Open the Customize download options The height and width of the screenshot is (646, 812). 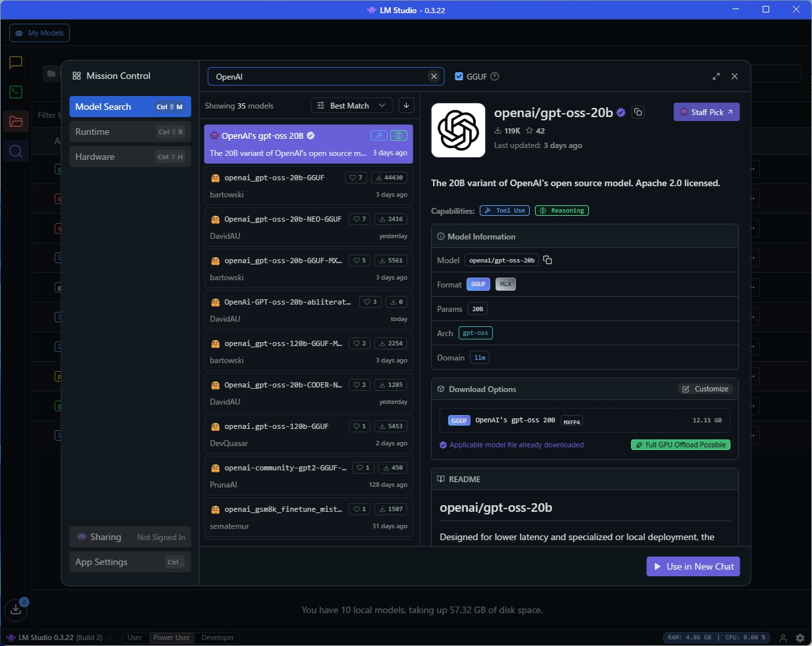pos(705,389)
